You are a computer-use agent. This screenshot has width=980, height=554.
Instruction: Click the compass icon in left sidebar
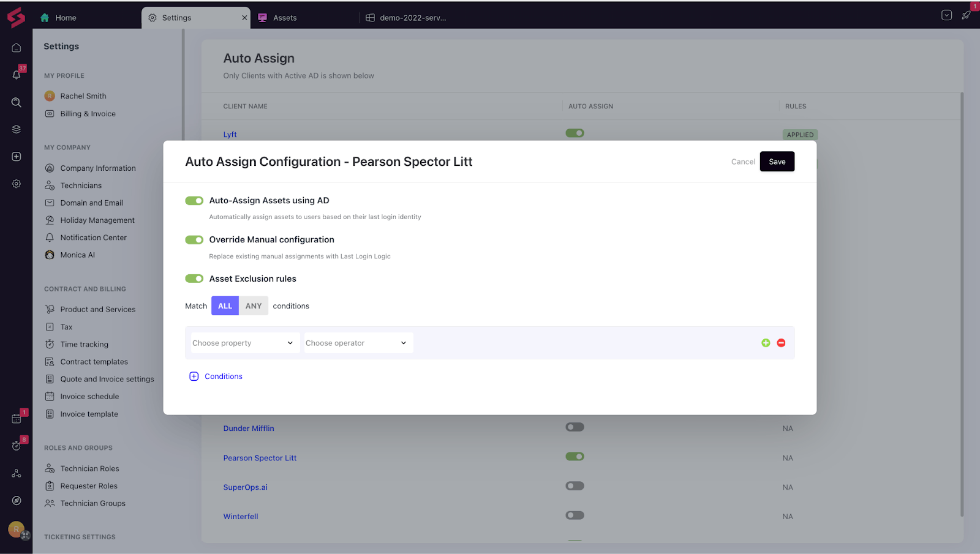point(17,501)
